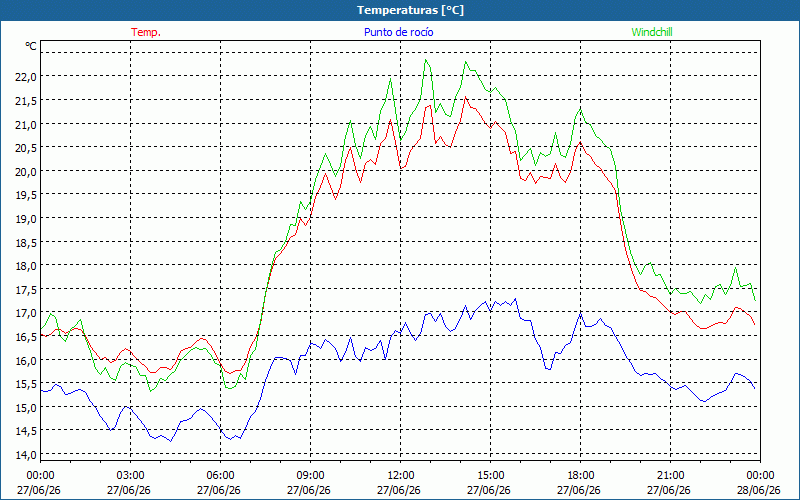Click the 20,5 y-axis value
The width and height of the screenshot is (800, 500).
[26, 147]
